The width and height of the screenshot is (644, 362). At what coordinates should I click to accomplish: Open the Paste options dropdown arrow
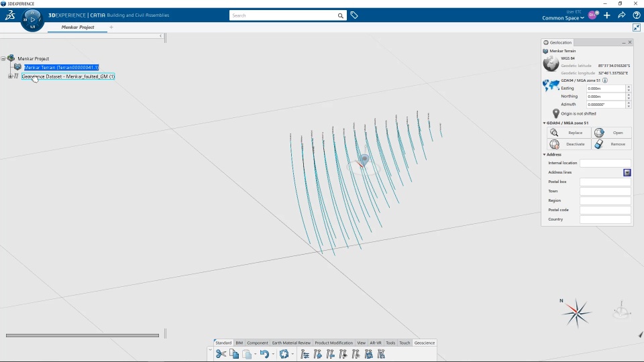[255, 354]
